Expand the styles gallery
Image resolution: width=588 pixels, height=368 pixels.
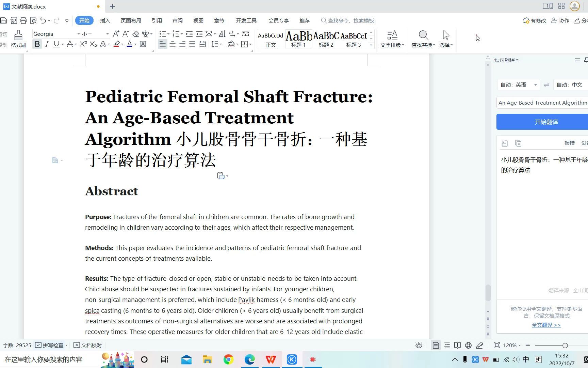[x=371, y=45]
